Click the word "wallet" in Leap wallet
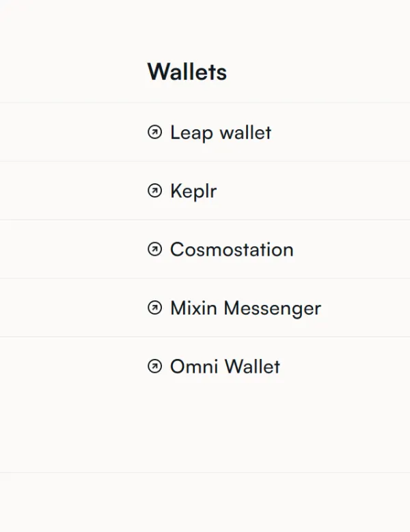 pyautogui.click(x=245, y=132)
